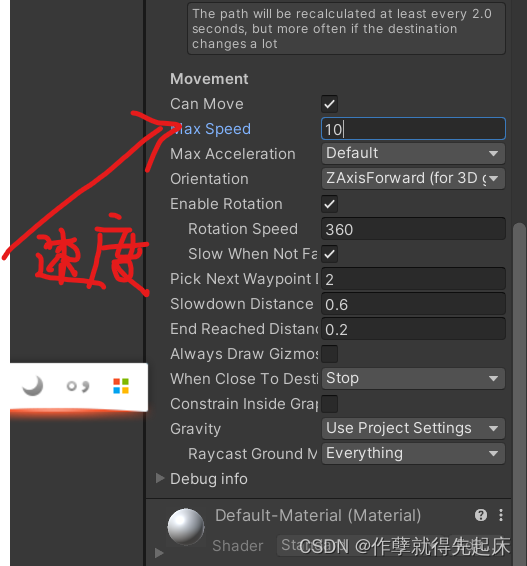Click the punctuation mode icon
This screenshot has height=566, width=527.
pyautogui.click(x=78, y=386)
